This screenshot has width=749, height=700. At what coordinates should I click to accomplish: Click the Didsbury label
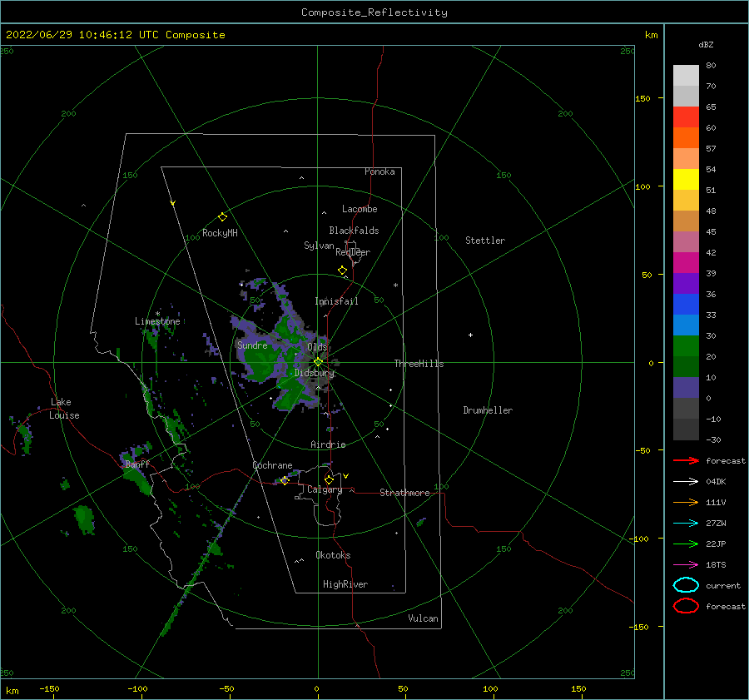tap(315, 373)
